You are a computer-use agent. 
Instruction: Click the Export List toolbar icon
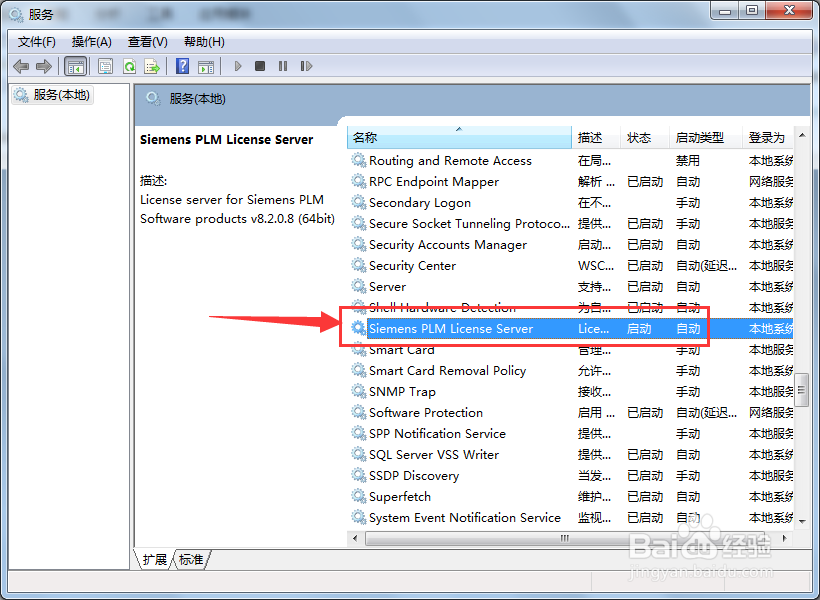[x=152, y=66]
